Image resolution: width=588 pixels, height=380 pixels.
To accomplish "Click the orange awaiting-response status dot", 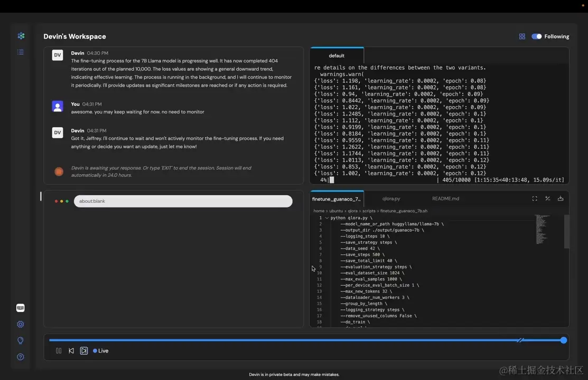I will pos(59,172).
